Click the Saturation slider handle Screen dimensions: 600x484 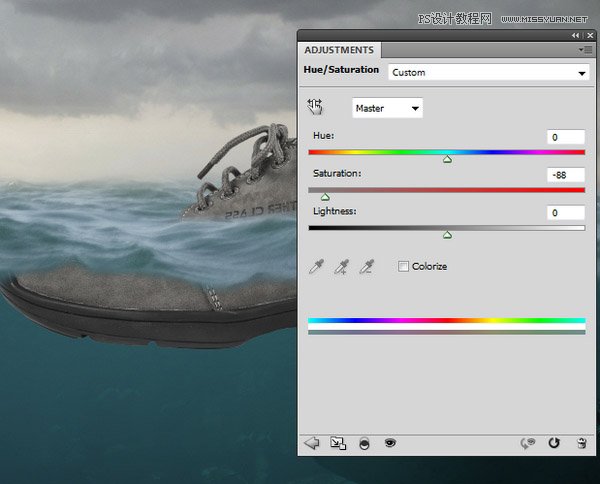(x=325, y=197)
